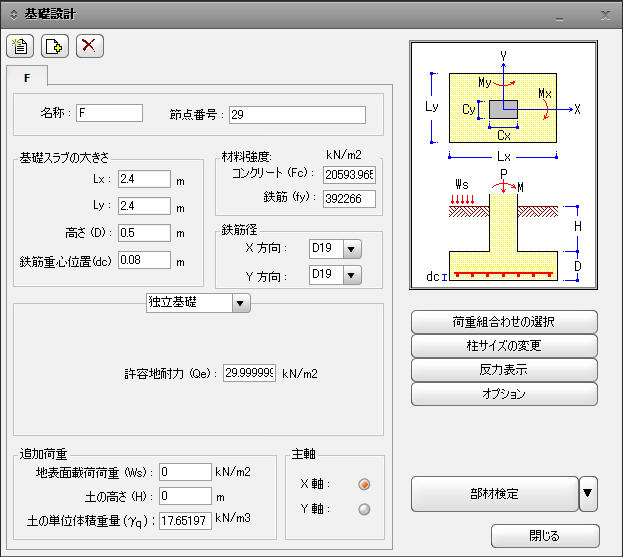Click the 節点番号 input field

297,115
